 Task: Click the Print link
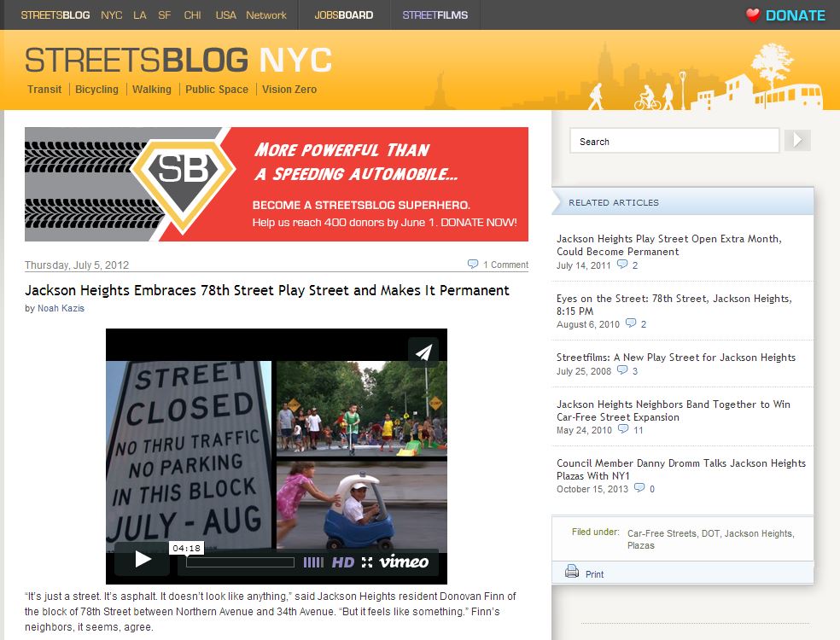(594, 574)
